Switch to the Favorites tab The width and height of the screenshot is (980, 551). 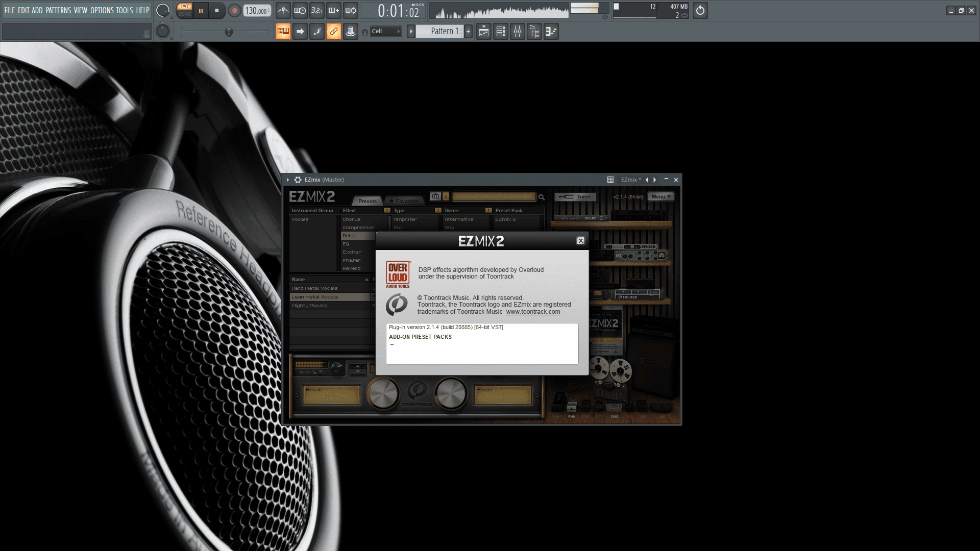point(404,201)
